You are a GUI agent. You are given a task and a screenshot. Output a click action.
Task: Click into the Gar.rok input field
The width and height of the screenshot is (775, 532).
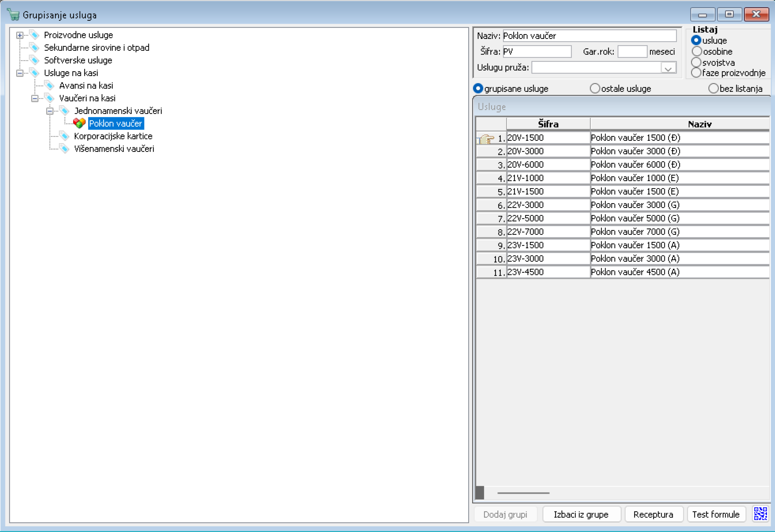(632, 52)
